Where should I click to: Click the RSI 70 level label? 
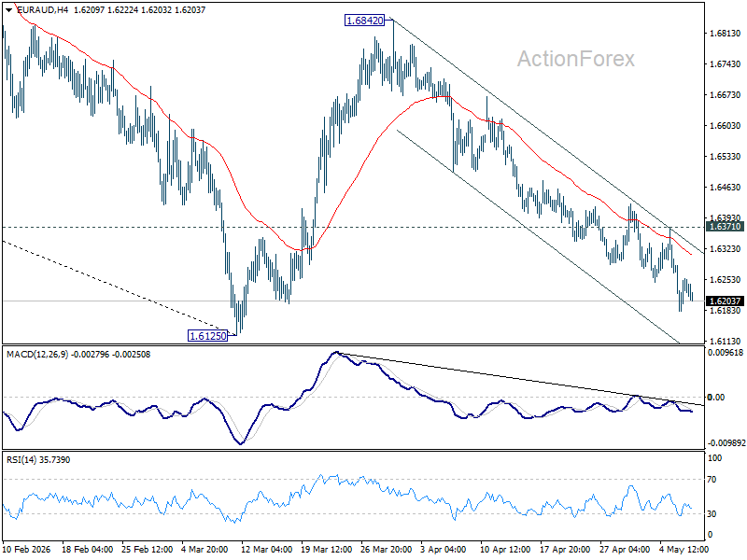(712, 480)
